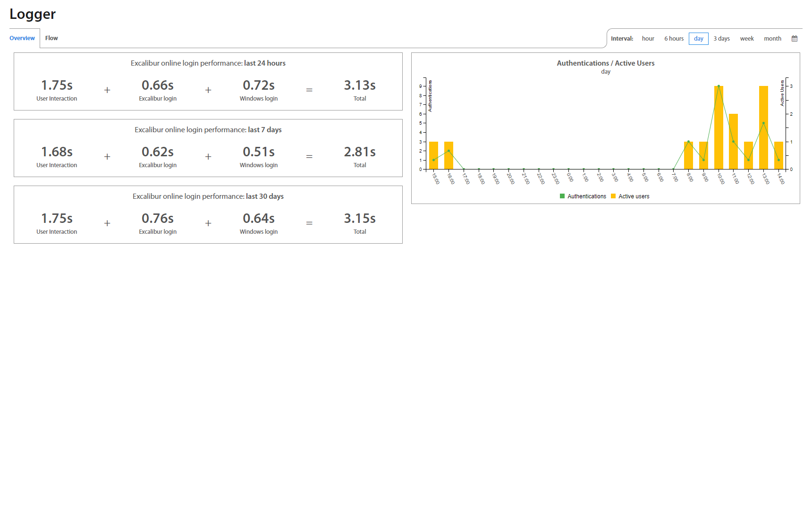Toggle the Active users legend label

(x=634, y=196)
